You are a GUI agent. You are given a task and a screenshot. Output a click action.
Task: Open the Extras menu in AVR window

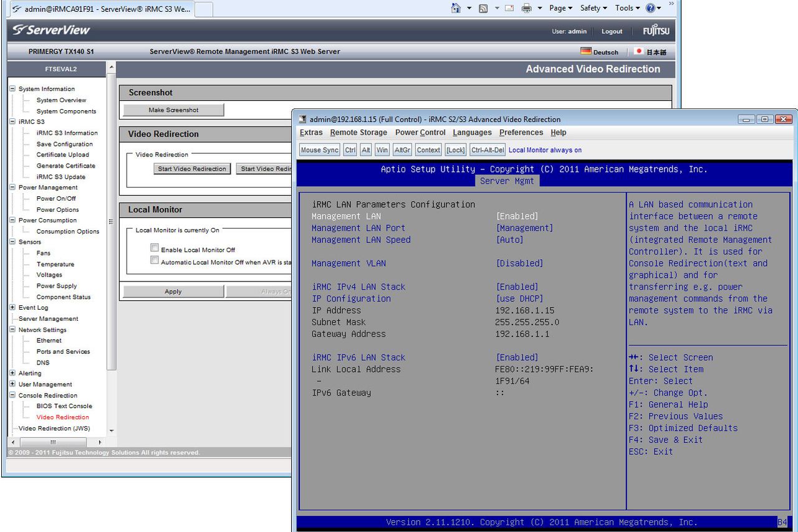click(311, 133)
